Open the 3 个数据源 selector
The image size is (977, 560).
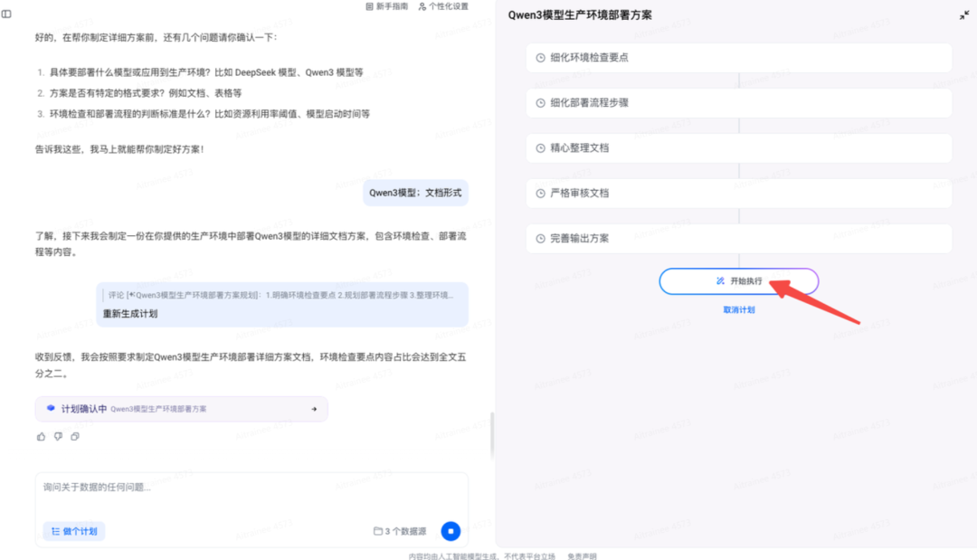[400, 531]
